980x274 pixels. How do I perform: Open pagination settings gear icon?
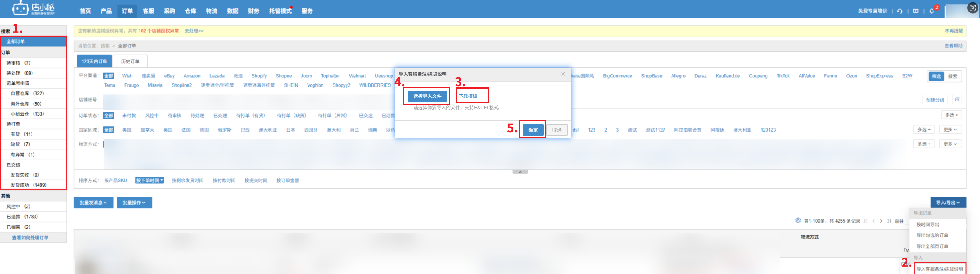(x=798, y=221)
